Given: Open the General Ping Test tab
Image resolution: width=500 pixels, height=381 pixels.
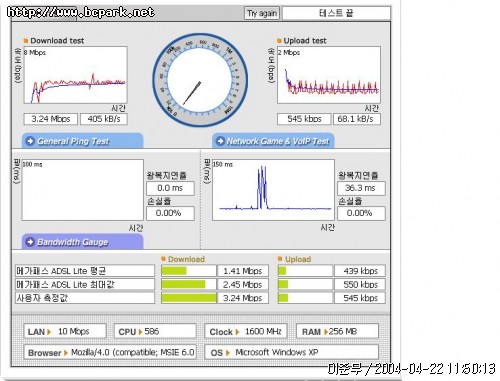Looking at the screenshot, I should point(83,141).
